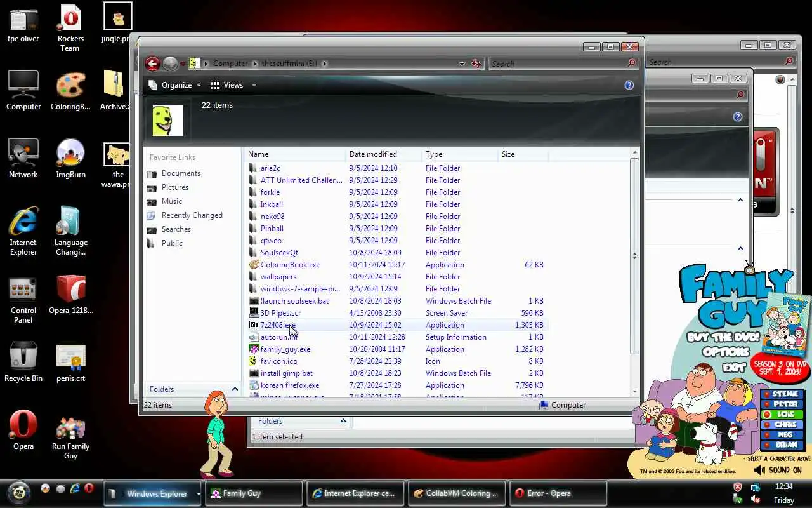Select the Opera desktop shortcut

coord(23,431)
